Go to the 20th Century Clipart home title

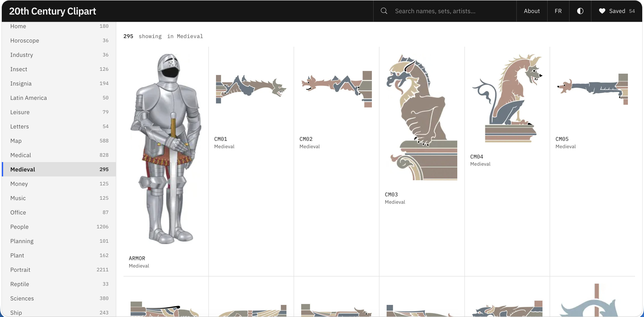[x=53, y=11]
